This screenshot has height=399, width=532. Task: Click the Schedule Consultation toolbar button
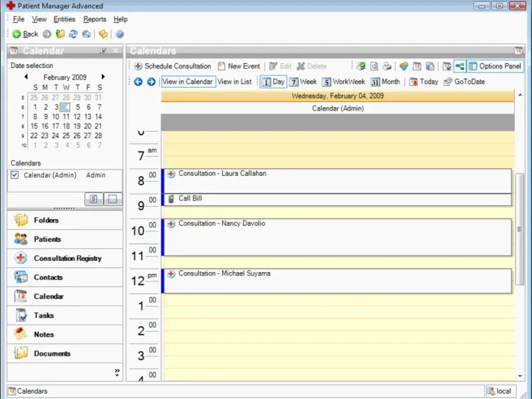172,66
